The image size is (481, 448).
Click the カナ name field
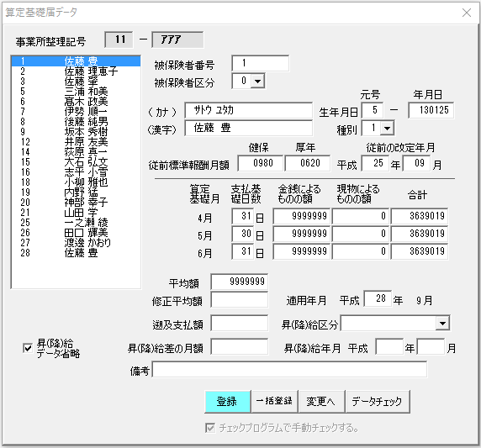click(x=248, y=110)
